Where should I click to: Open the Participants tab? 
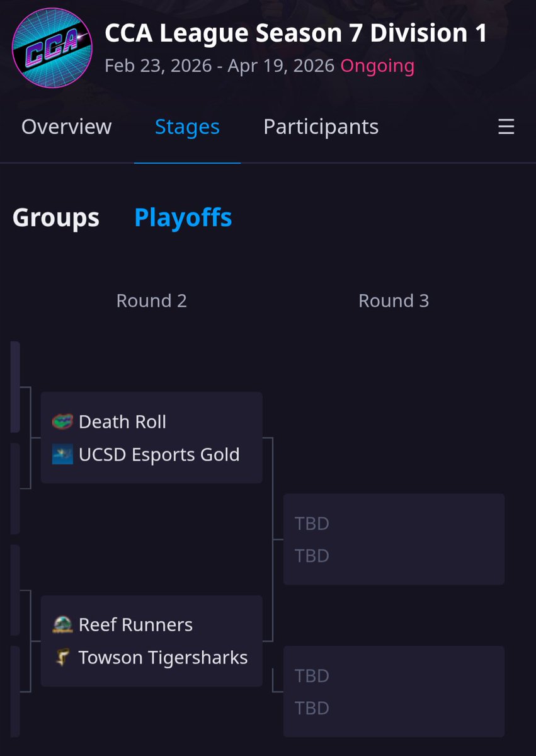coord(321,127)
